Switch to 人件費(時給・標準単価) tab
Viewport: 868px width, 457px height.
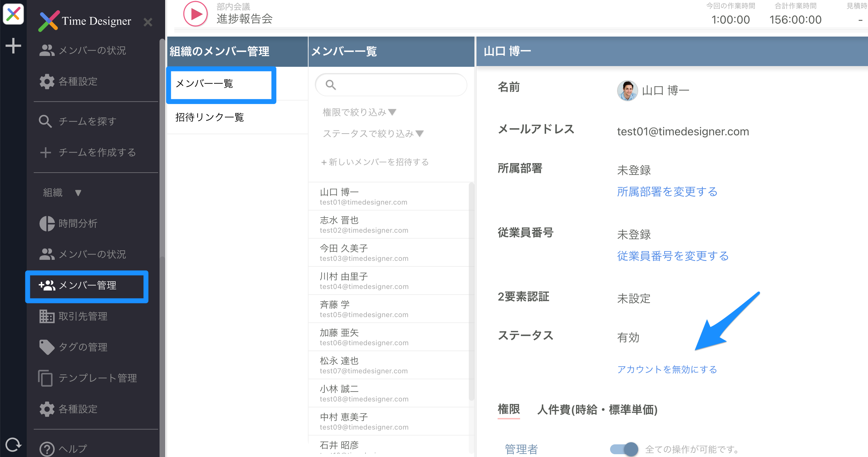pyautogui.click(x=597, y=410)
